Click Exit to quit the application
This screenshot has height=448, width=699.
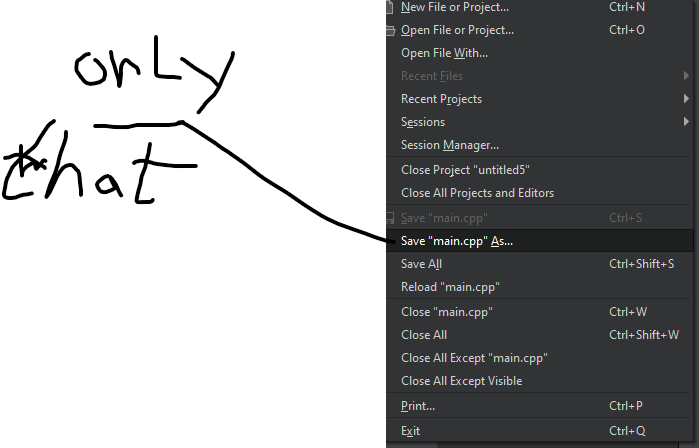click(x=411, y=431)
